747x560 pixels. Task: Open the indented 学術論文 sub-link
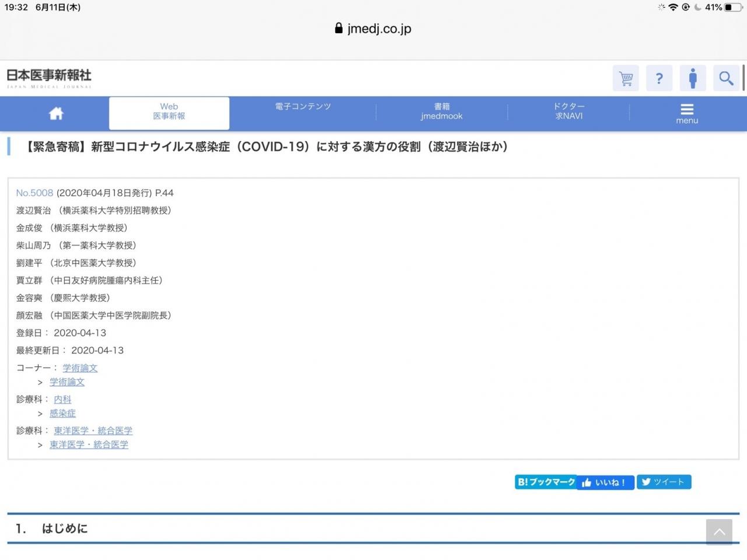[67, 382]
